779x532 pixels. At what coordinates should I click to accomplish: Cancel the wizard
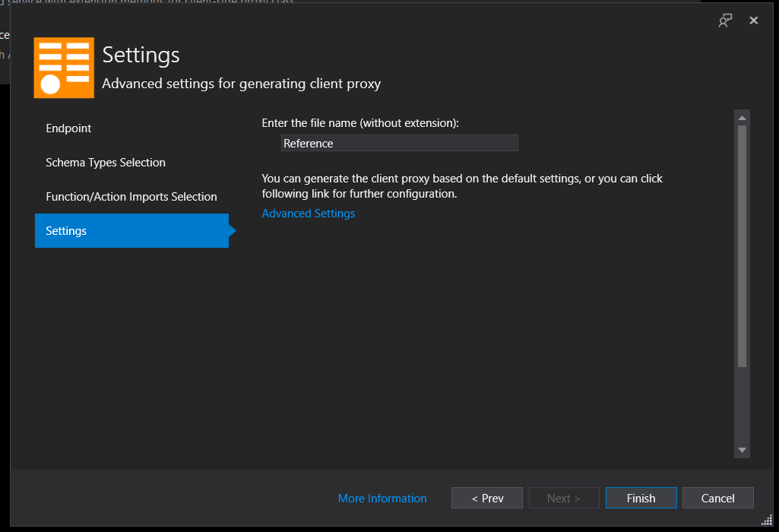718,498
